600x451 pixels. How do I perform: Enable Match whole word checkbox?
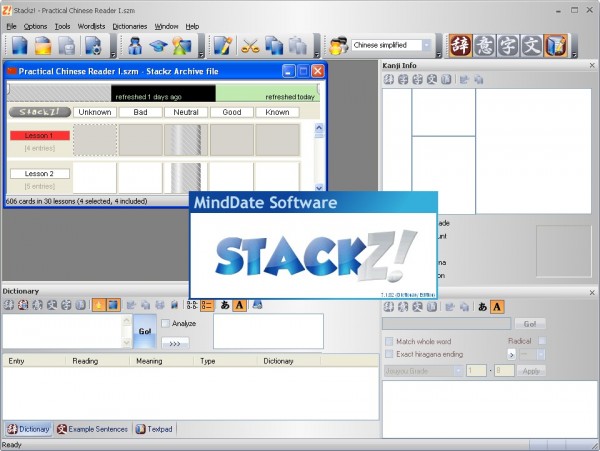[389, 341]
